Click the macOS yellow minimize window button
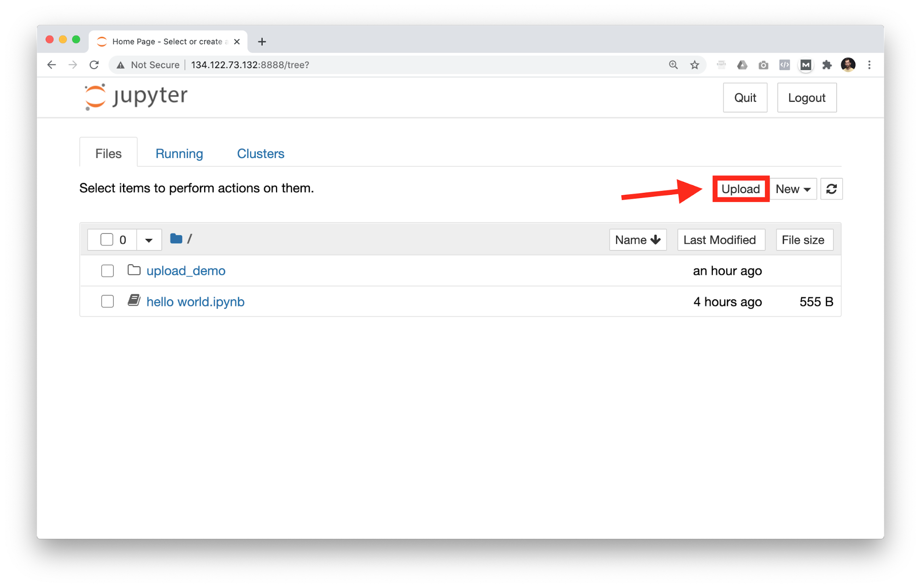The height and width of the screenshot is (588, 921). coord(63,40)
